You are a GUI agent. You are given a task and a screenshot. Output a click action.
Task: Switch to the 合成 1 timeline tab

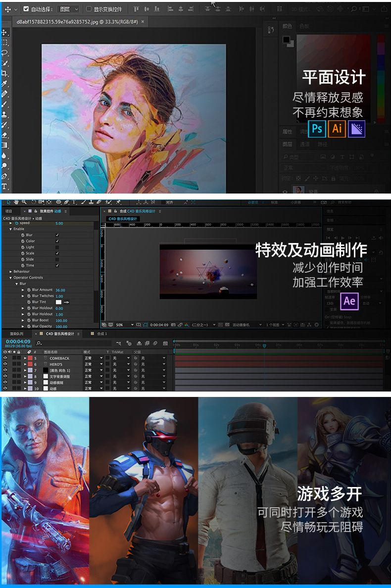101,334
